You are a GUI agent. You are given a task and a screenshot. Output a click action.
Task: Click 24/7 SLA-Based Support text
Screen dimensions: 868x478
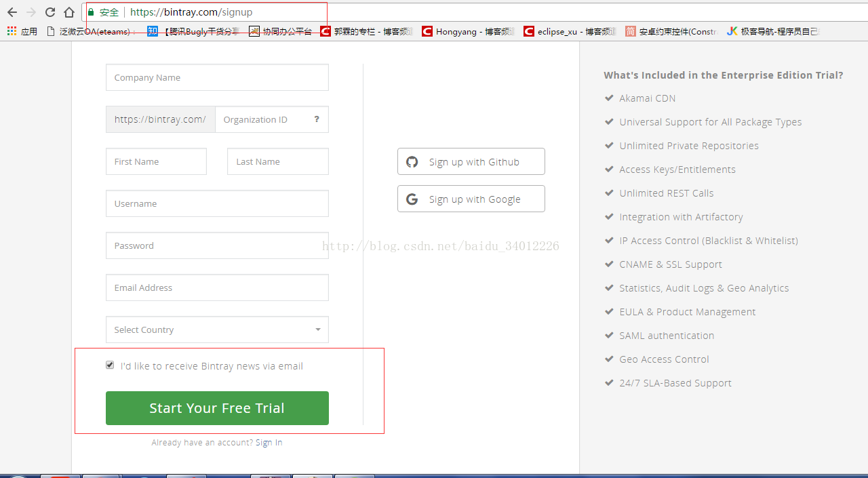click(x=675, y=383)
